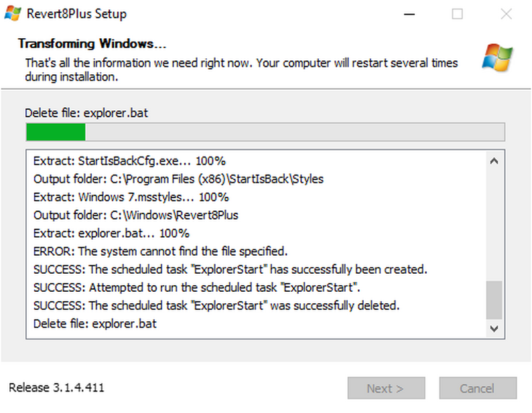Select the StartIsBack\Styles output folder log line
The height and width of the screenshot is (413, 532).
pyautogui.click(x=178, y=179)
